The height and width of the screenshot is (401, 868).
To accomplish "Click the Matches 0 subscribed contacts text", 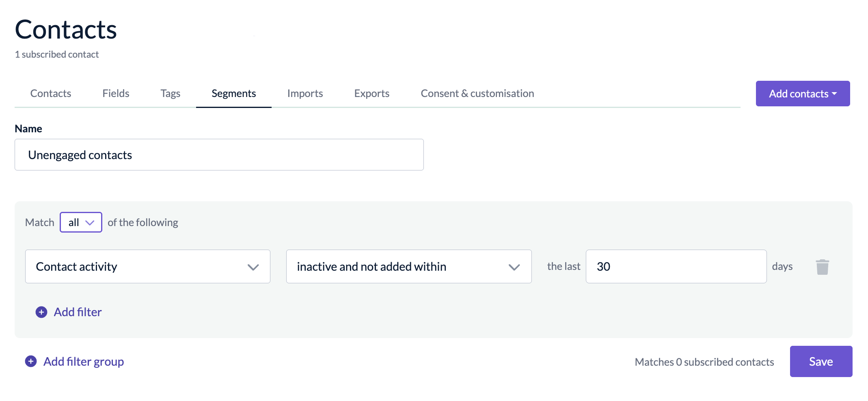I will click(x=704, y=362).
